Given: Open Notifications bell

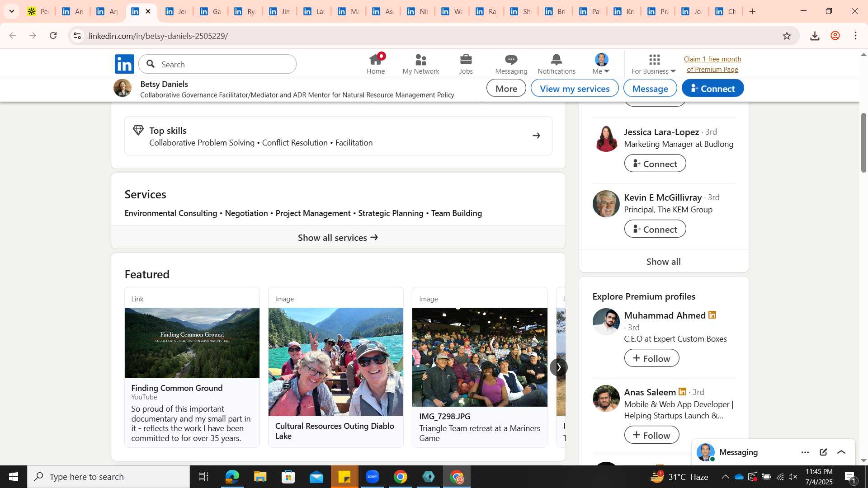Looking at the screenshot, I should [x=556, y=64].
